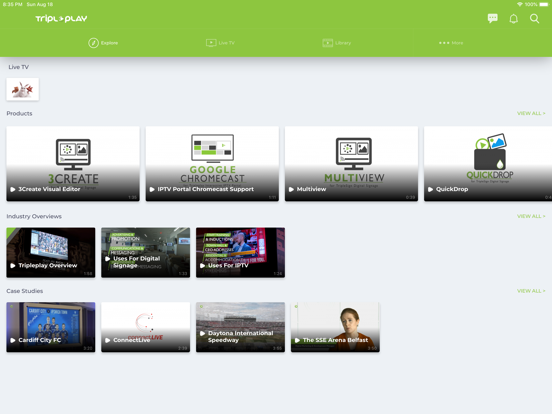Click play icon on IPTV Portal Chromecast Support
Viewport: 552px width, 414px height.
pos(152,189)
